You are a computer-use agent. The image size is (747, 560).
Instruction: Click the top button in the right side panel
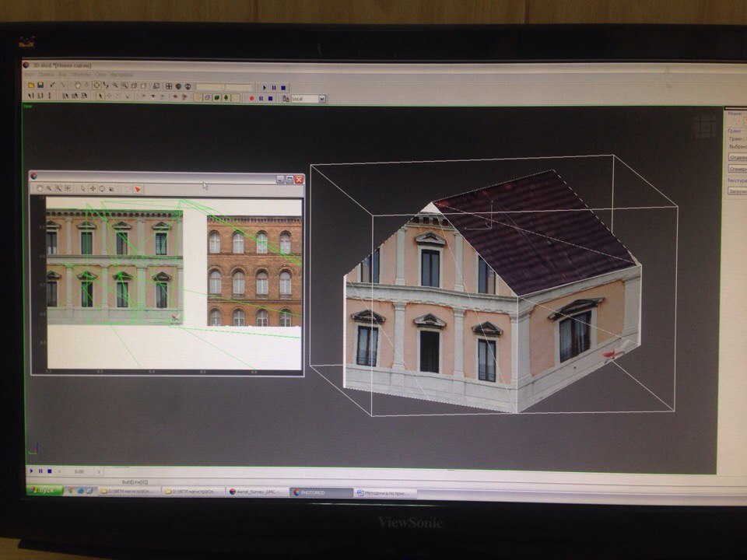click(x=738, y=156)
